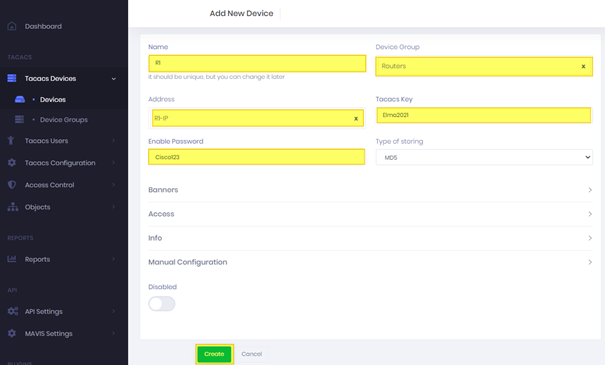
Task: Click the green Create button
Action: [214, 354]
